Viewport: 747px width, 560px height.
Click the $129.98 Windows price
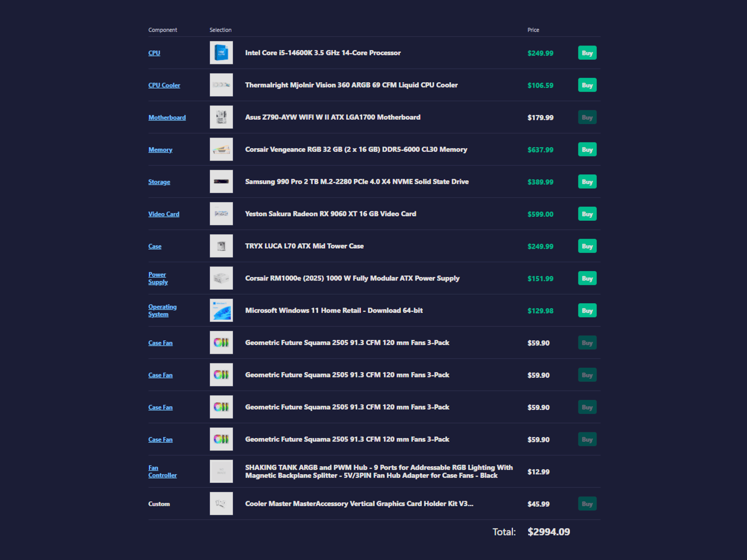click(x=540, y=311)
